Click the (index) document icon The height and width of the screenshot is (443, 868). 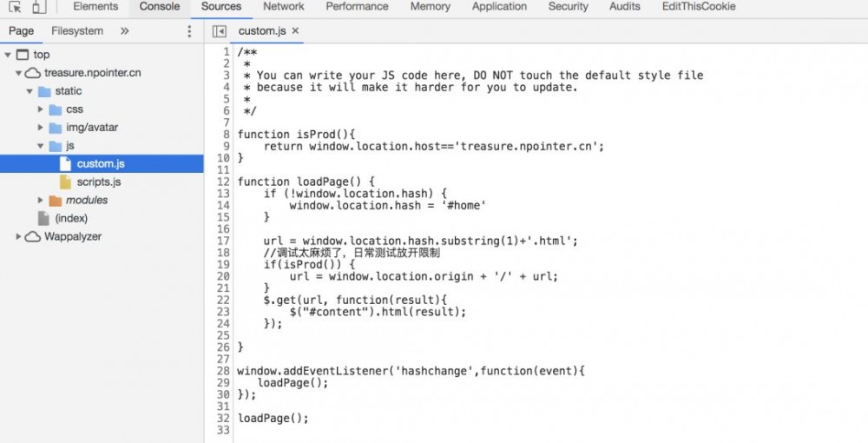click(43, 218)
